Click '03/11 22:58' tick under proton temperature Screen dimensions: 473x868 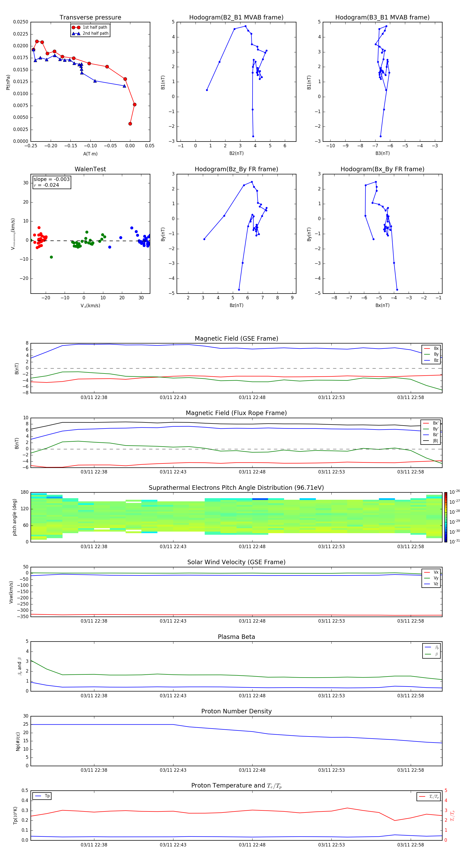pos(410,845)
